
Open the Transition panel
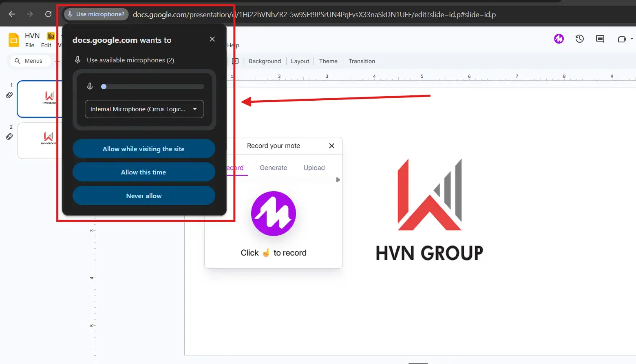click(x=362, y=61)
